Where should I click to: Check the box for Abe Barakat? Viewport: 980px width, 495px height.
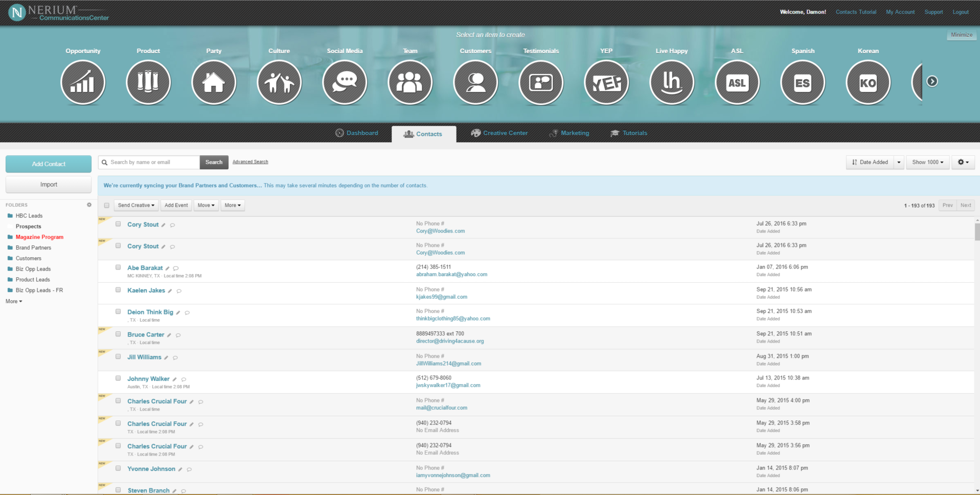118,267
